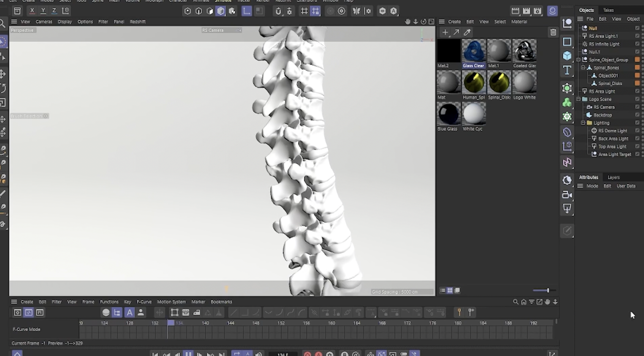Image resolution: width=644 pixels, height=356 pixels.
Task: Toggle the Y axis lock
Action: tap(43, 11)
